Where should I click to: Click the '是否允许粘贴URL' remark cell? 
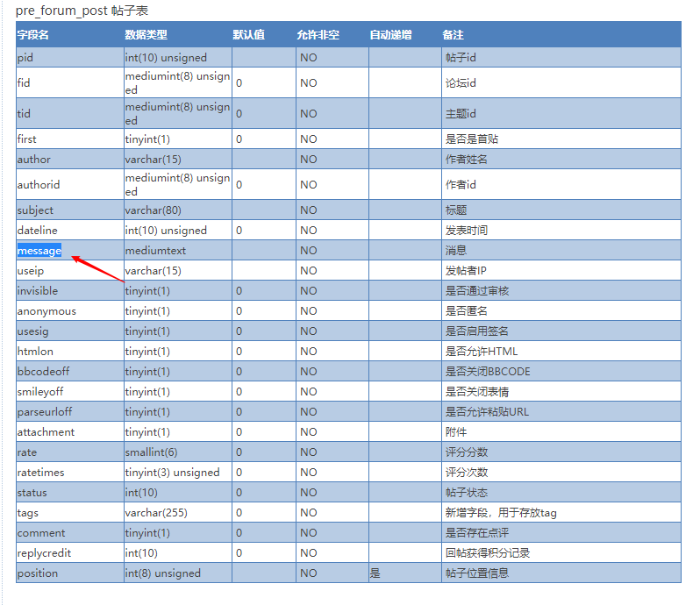[561, 411]
